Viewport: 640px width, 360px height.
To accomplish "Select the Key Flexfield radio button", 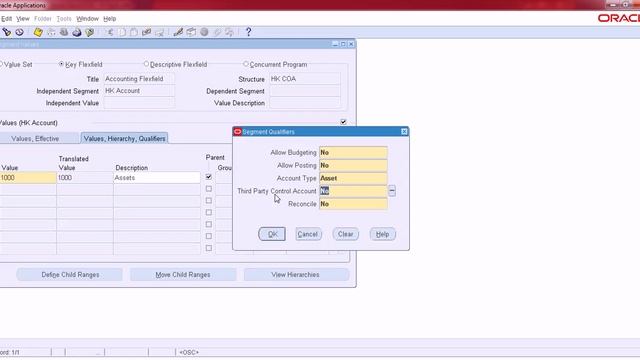I will point(62,64).
